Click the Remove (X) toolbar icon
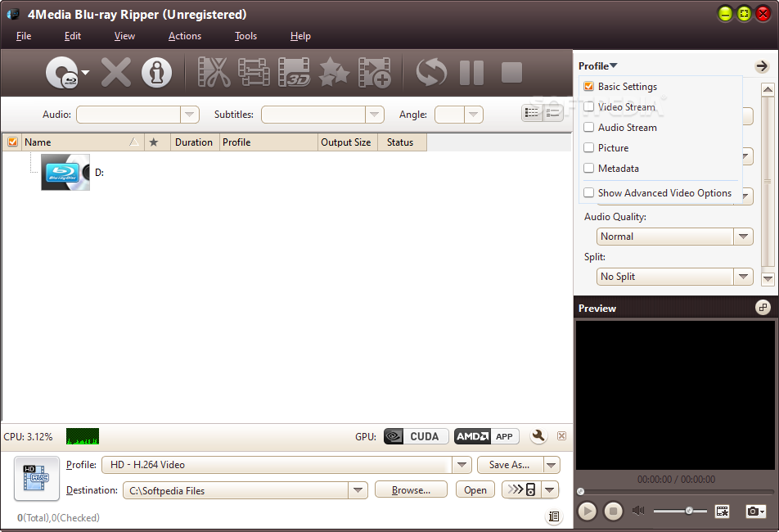 pyautogui.click(x=115, y=73)
